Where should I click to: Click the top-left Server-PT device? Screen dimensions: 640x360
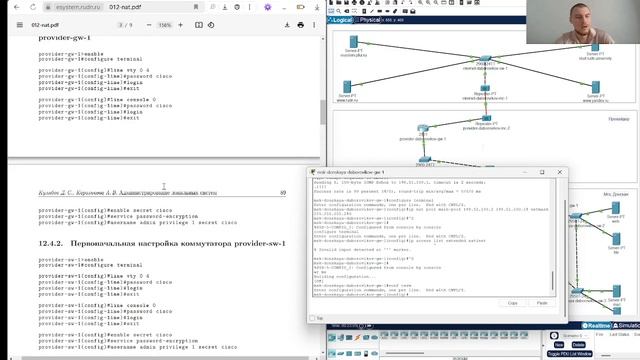coord(353,41)
